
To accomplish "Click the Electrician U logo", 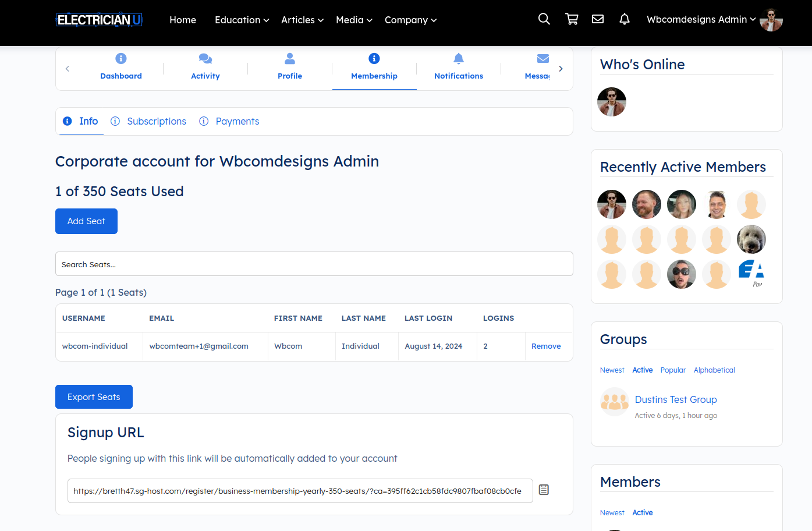I will coord(99,20).
